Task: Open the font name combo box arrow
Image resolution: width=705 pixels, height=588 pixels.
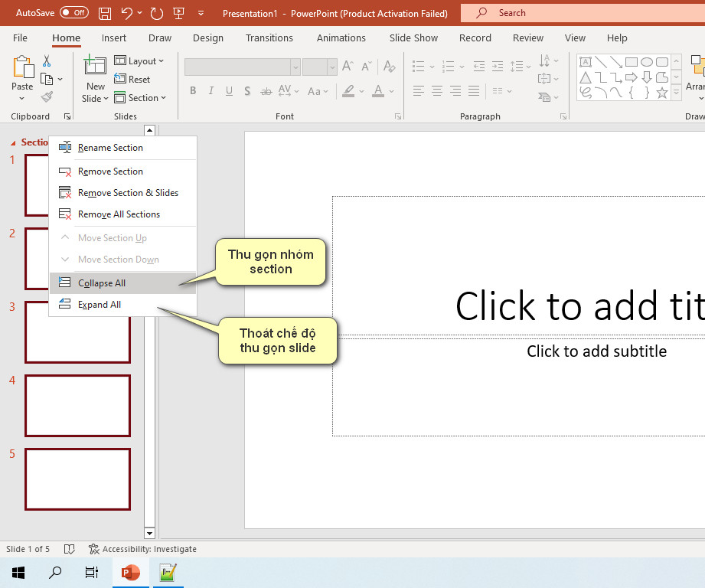Action: (295, 67)
